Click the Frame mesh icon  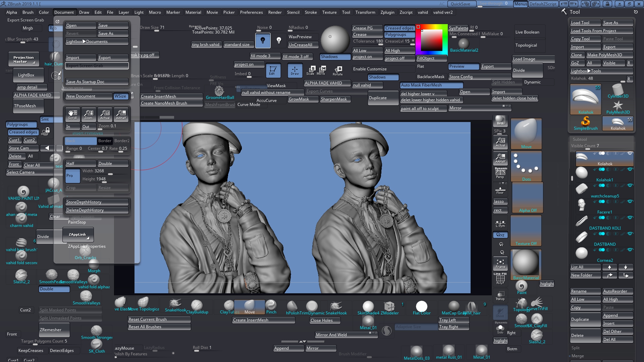click(500, 263)
